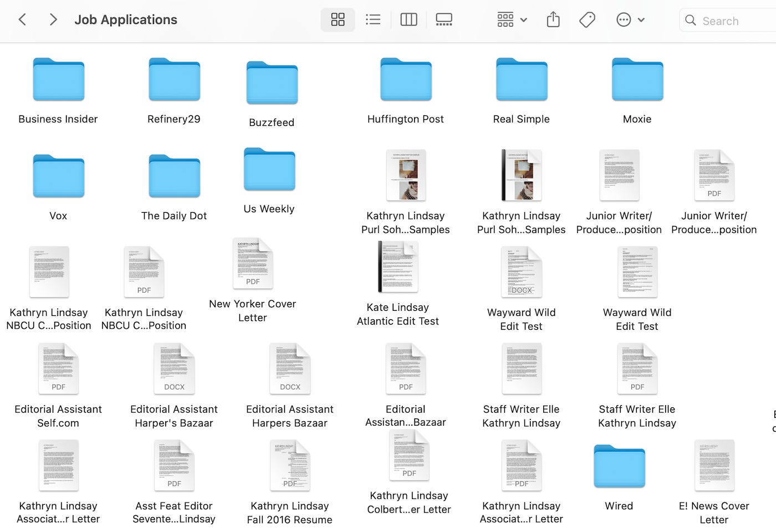
Task: Select the Vox folder
Action: pyautogui.click(x=58, y=176)
